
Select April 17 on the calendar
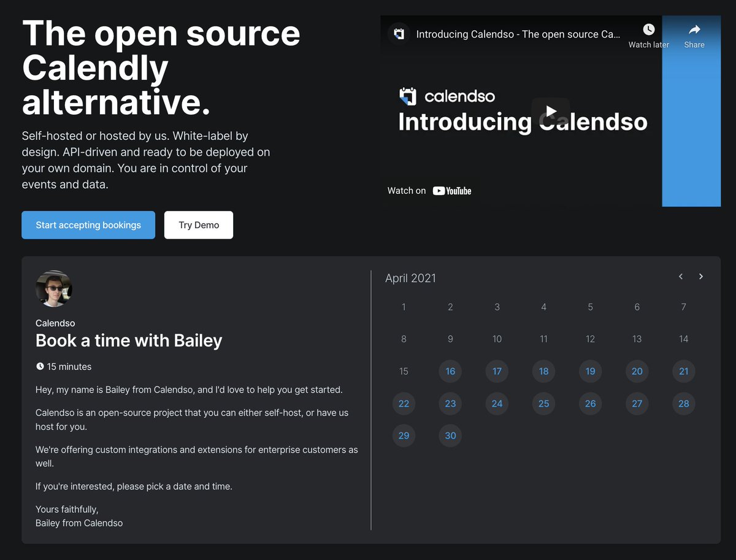point(497,371)
